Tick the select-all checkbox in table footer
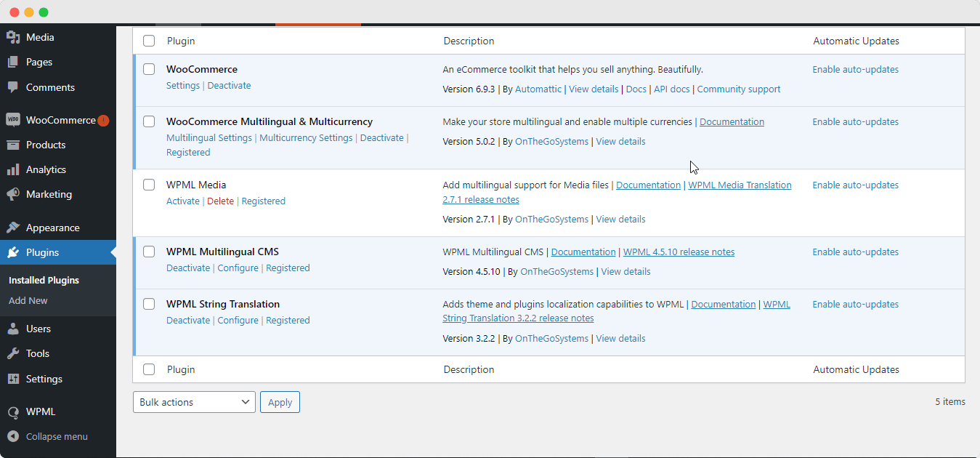The image size is (980, 458). point(149,369)
